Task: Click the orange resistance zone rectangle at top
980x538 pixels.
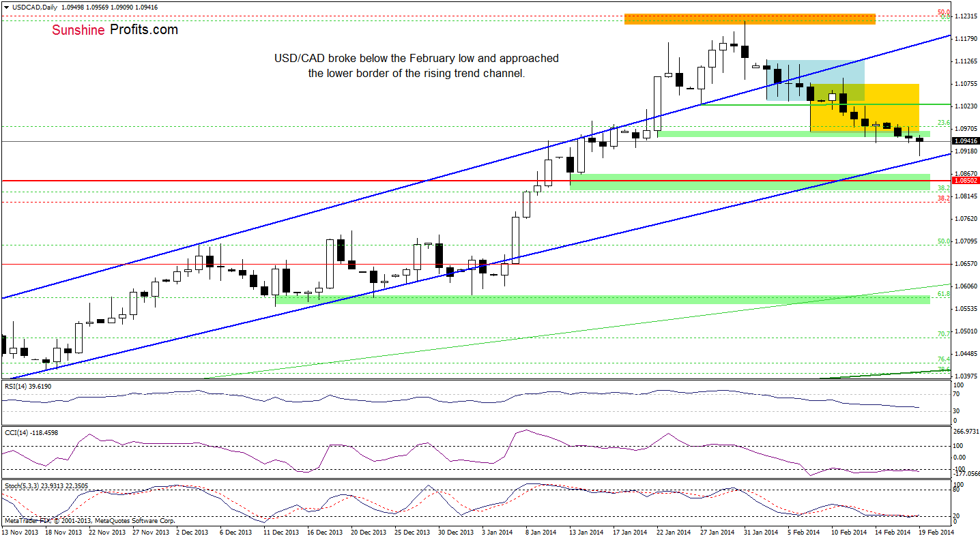Action: pyautogui.click(x=749, y=19)
